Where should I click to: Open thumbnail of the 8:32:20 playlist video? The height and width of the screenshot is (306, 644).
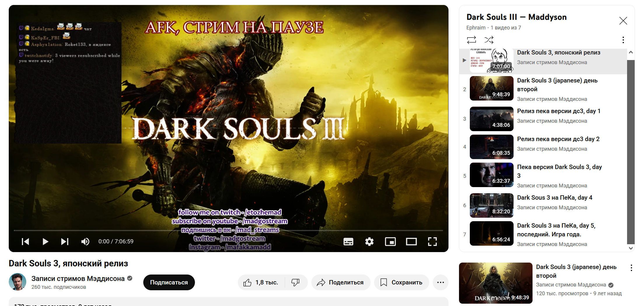click(x=492, y=205)
